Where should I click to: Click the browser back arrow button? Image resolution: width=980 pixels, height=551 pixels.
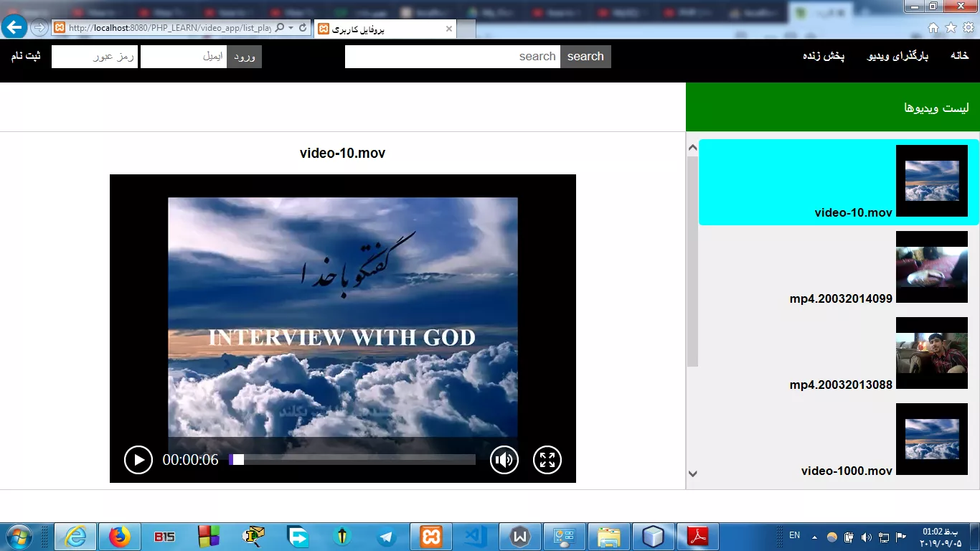(x=14, y=27)
